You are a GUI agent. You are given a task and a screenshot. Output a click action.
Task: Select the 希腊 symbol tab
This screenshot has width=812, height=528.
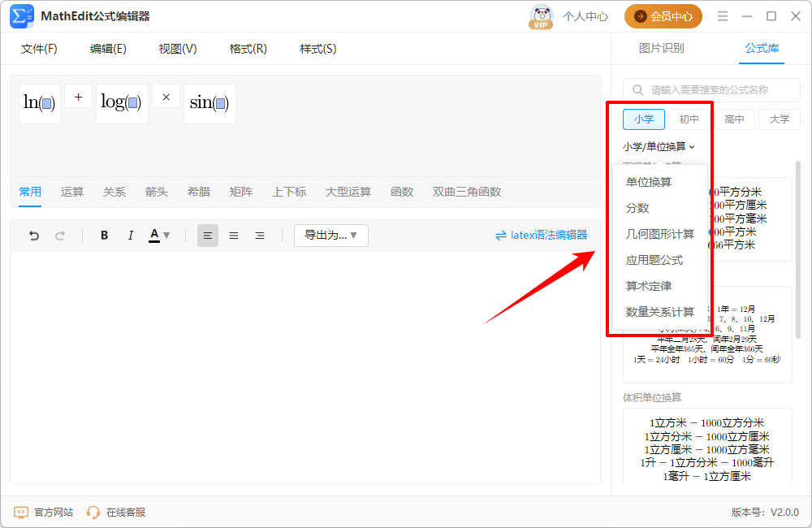point(199,193)
